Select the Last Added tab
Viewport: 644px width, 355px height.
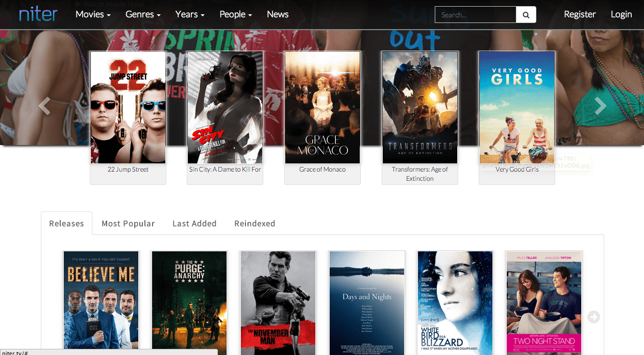click(x=194, y=224)
